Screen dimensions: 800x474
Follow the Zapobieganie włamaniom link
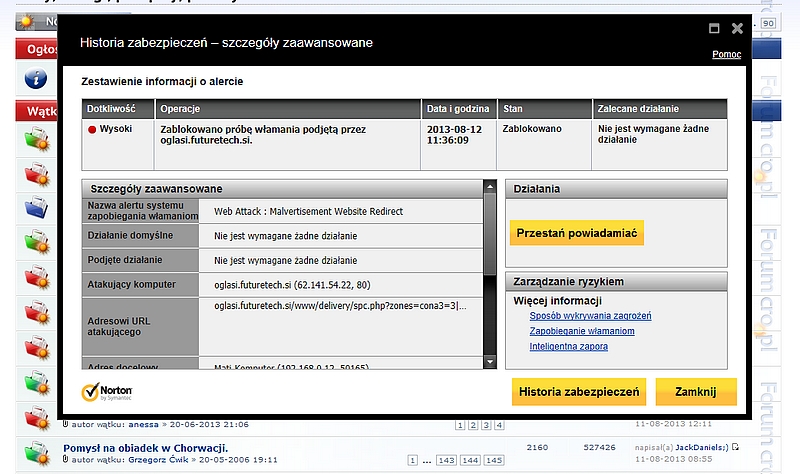click(x=581, y=331)
